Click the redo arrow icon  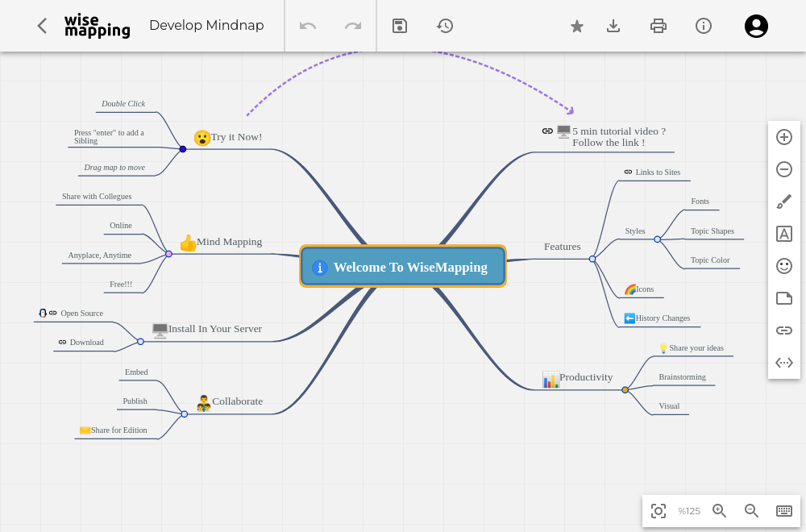[x=353, y=26]
